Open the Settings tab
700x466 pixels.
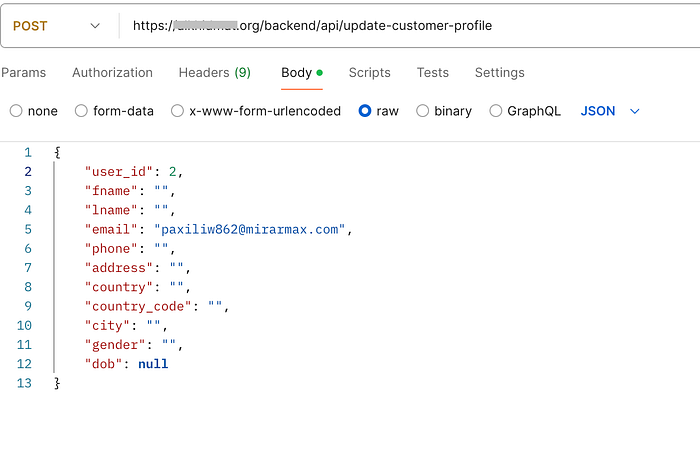[x=500, y=73]
